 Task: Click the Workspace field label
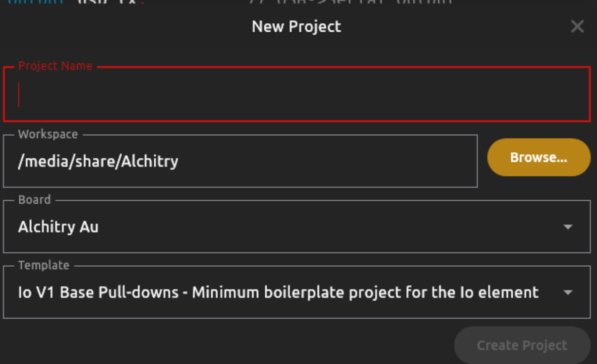click(x=48, y=135)
